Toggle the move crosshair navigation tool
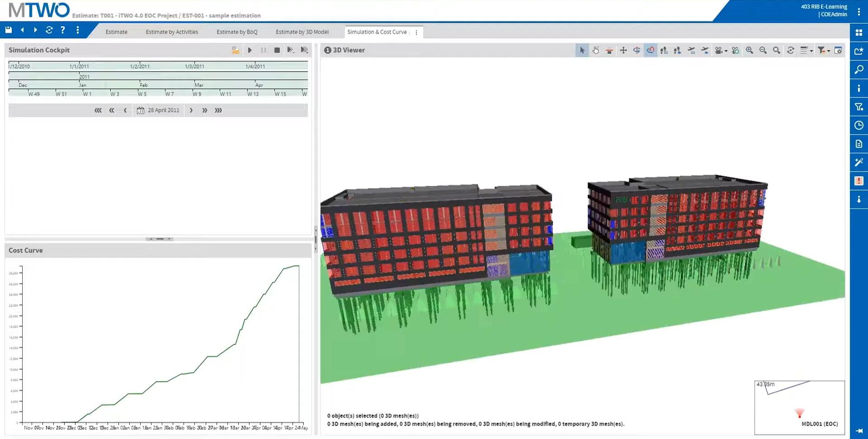Image resolution: width=868 pixels, height=439 pixels. pyautogui.click(x=623, y=50)
